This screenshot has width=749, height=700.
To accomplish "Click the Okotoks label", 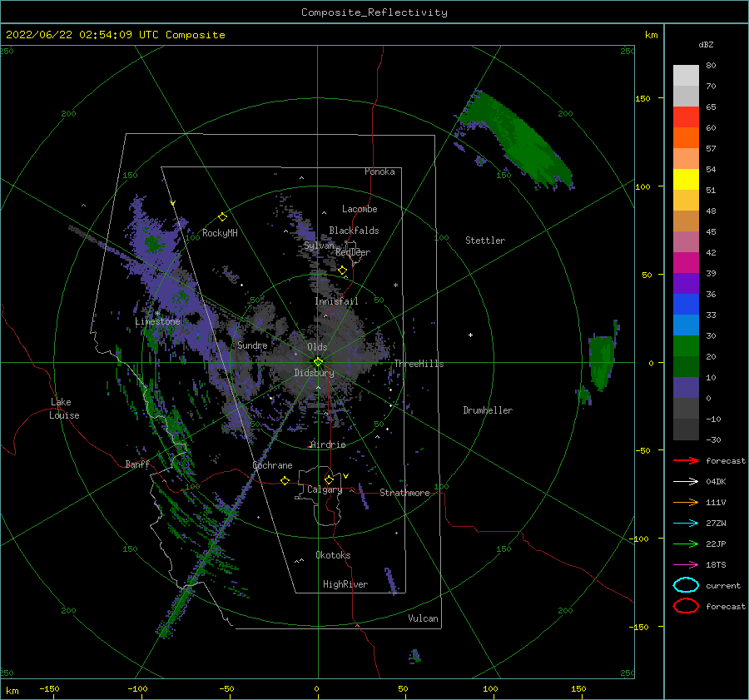I will tap(333, 555).
